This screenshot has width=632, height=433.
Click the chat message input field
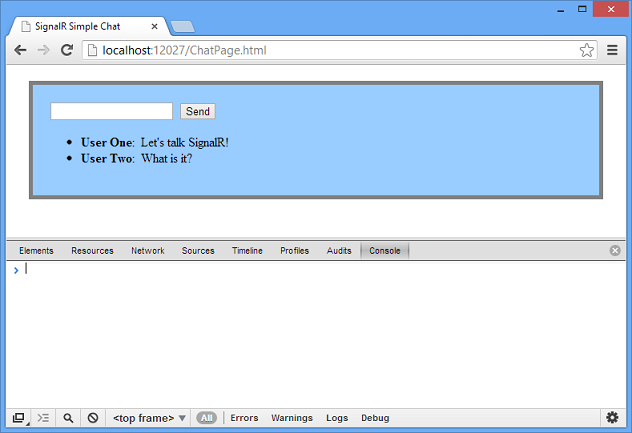pos(111,111)
